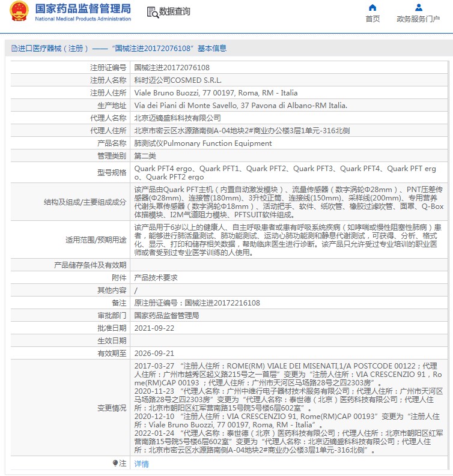This screenshot has height=476, width=453.
Task: Select product name 肺测试仪Pulmonary Function Equipment
Action: (203, 143)
